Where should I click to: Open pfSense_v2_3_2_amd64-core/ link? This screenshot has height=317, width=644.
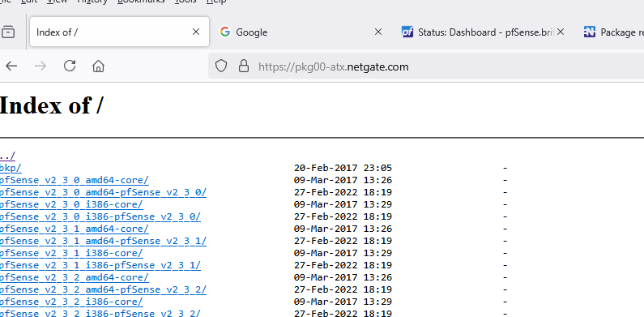74,277
